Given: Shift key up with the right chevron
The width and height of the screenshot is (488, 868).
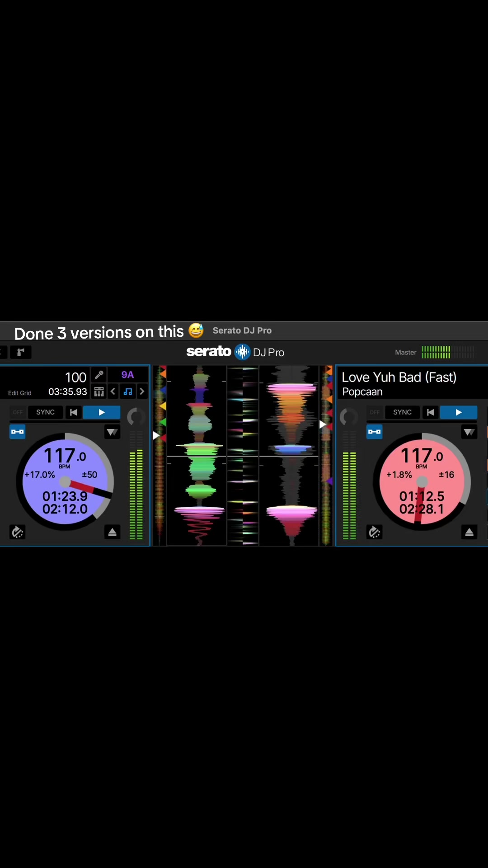Looking at the screenshot, I should click(x=142, y=392).
